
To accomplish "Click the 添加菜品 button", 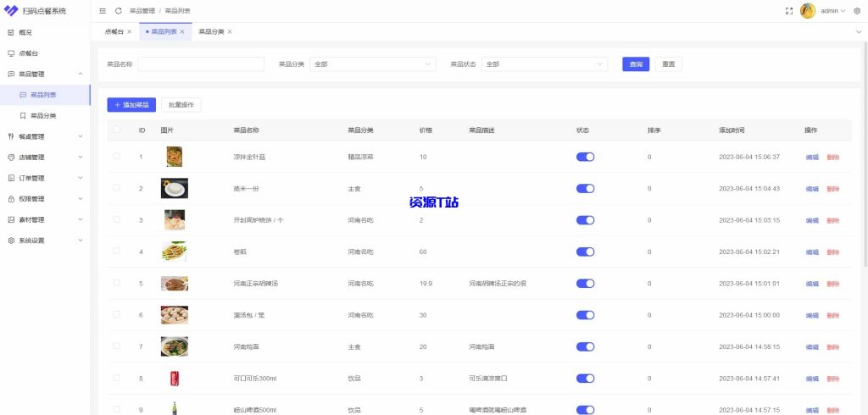I will (x=131, y=104).
